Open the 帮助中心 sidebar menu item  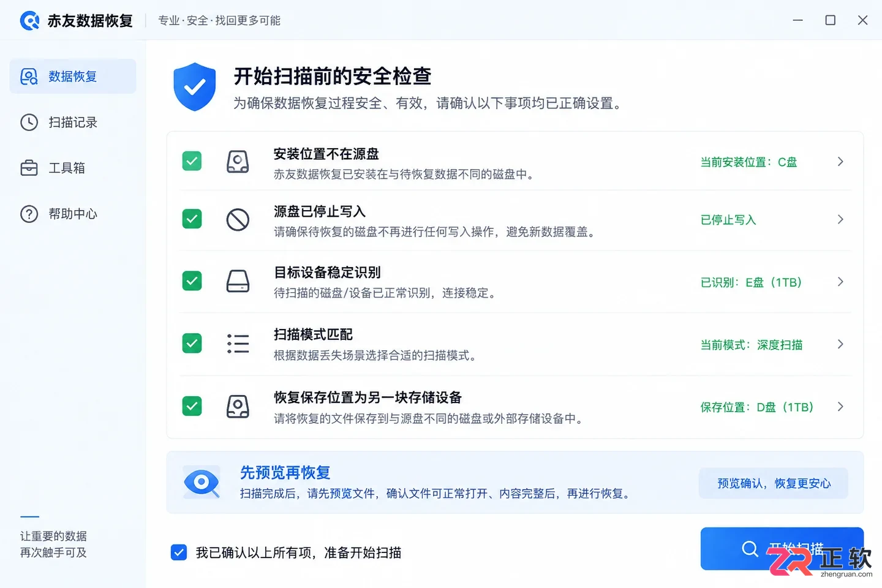pyautogui.click(x=73, y=214)
